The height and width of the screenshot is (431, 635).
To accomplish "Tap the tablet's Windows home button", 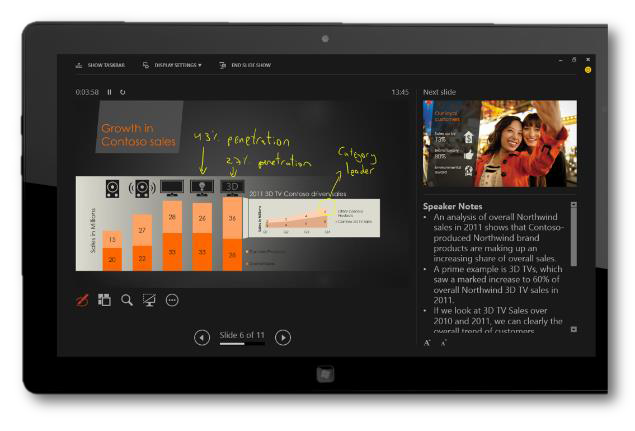I will (x=326, y=374).
